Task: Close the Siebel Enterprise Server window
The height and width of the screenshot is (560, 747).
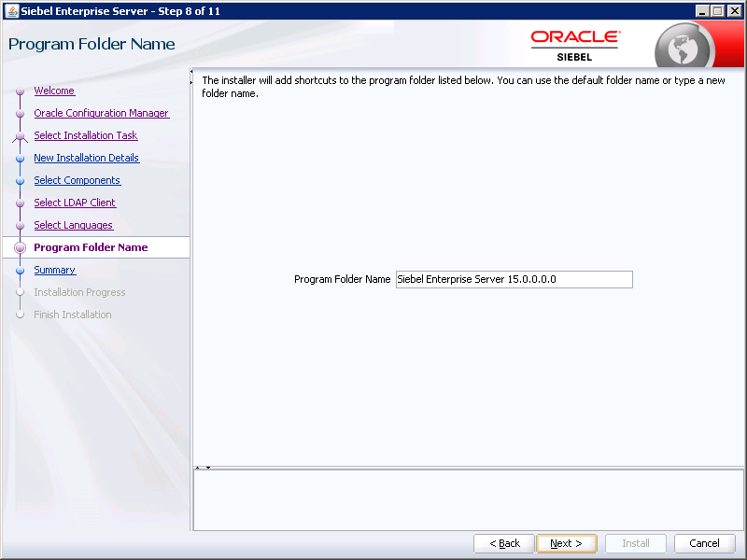Action: click(735, 11)
